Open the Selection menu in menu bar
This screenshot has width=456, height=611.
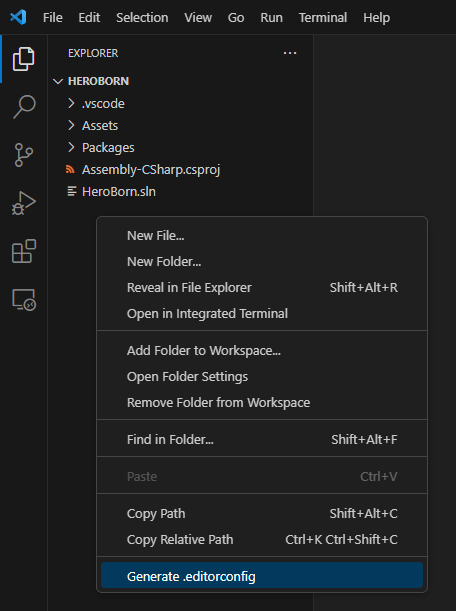point(142,18)
